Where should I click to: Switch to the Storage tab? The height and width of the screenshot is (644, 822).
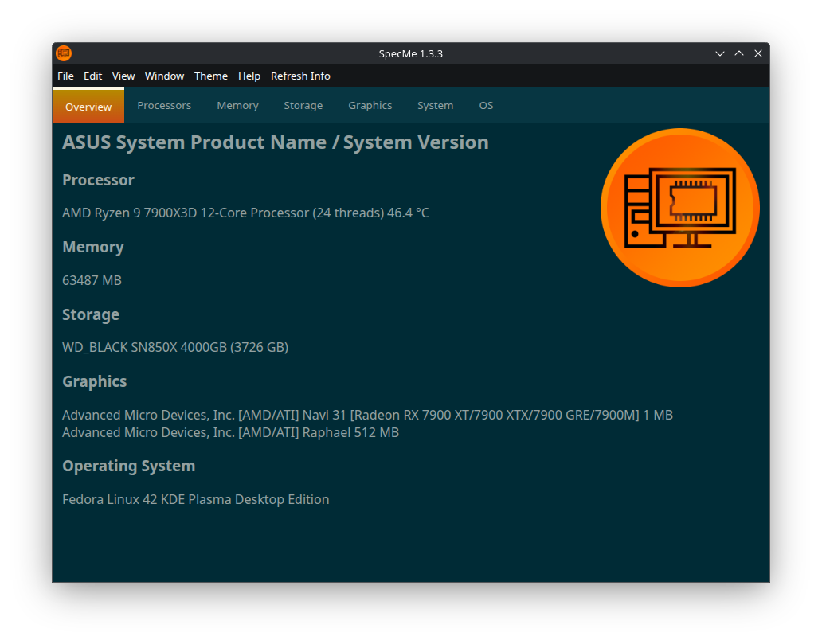click(303, 105)
